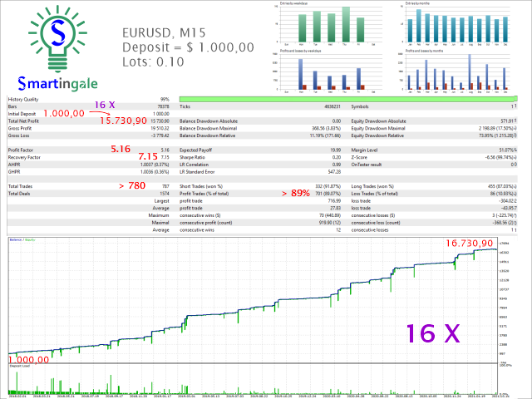The height and width of the screenshot is (399, 532).
Task: Select the 'Symbols' label
Action: pos(360,106)
